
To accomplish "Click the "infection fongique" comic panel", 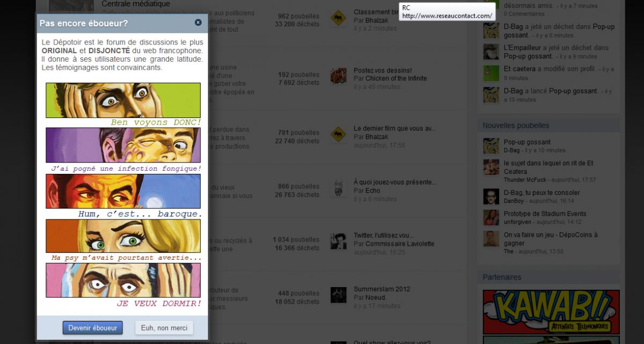I will (x=123, y=145).
